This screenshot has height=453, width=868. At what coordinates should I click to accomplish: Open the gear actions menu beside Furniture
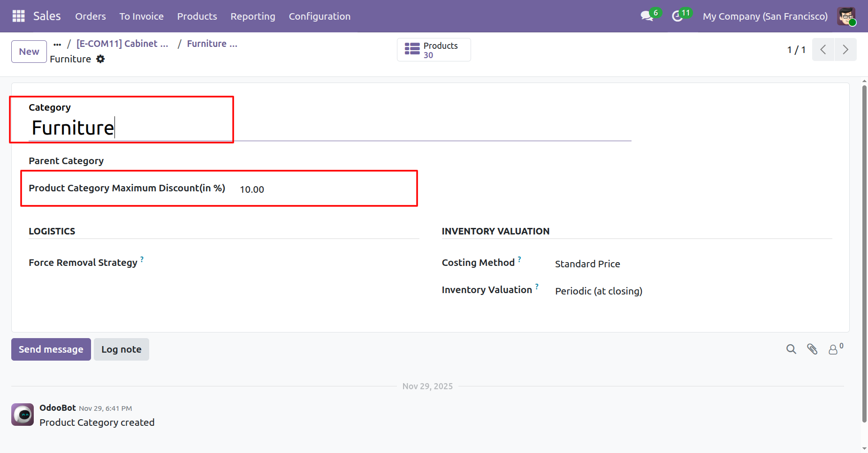tap(100, 59)
